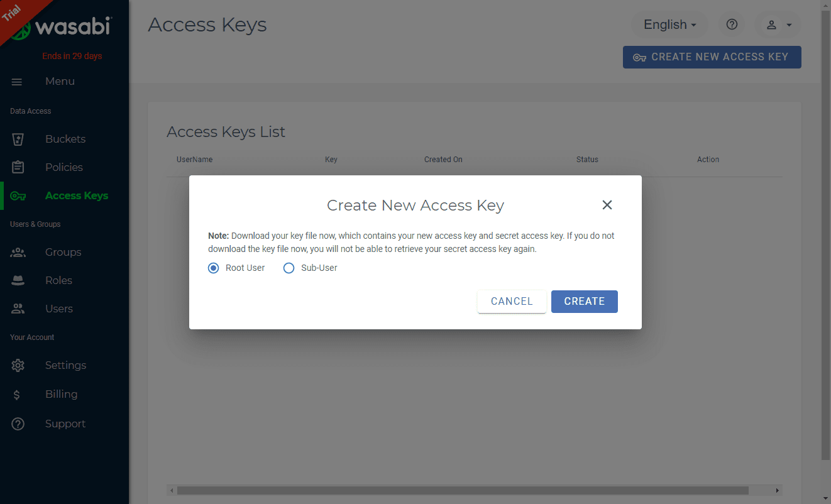
Task: Expand the user account dropdown
Action: coord(778,25)
